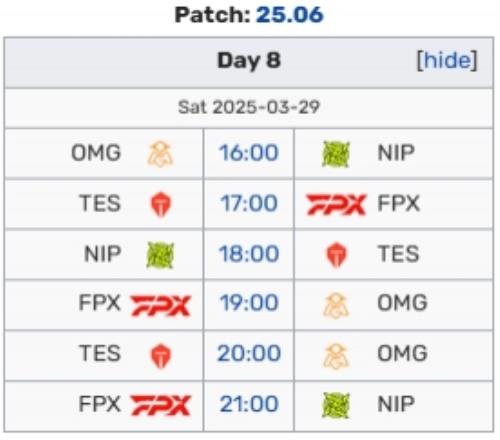The width and height of the screenshot is (500, 440).
Task: Open the 18:00 match time link
Action: click(249, 254)
